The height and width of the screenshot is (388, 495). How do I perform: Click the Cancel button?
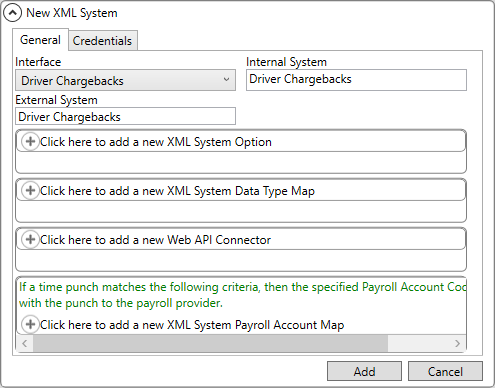[x=445, y=371]
